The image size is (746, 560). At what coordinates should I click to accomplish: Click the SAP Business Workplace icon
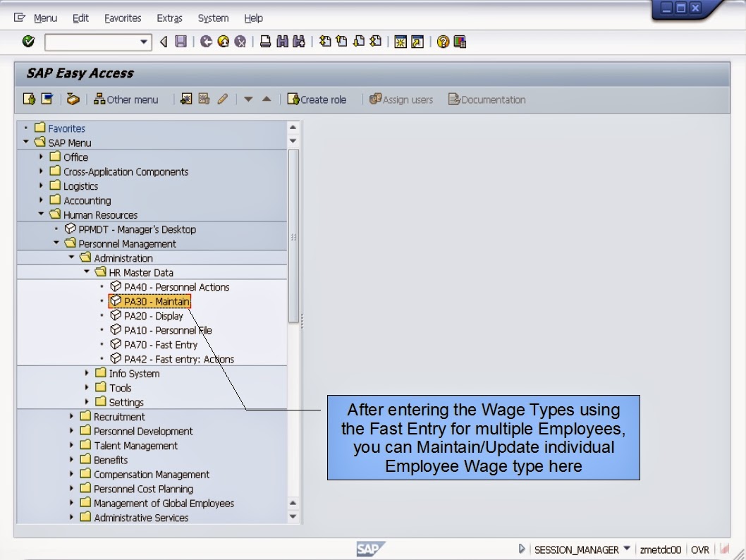pos(73,99)
